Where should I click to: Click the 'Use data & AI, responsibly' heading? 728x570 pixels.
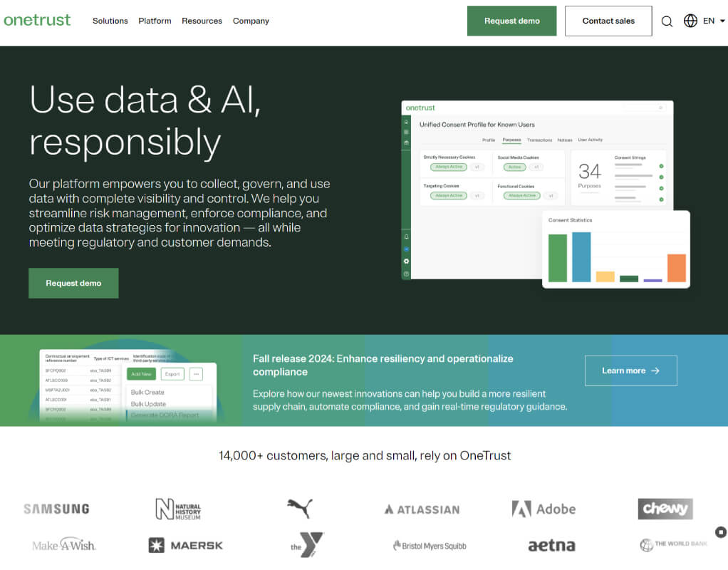145,121
